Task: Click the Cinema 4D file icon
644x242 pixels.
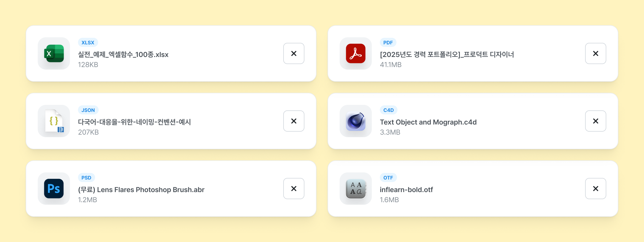Action: pyautogui.click(x=356, y=121)
